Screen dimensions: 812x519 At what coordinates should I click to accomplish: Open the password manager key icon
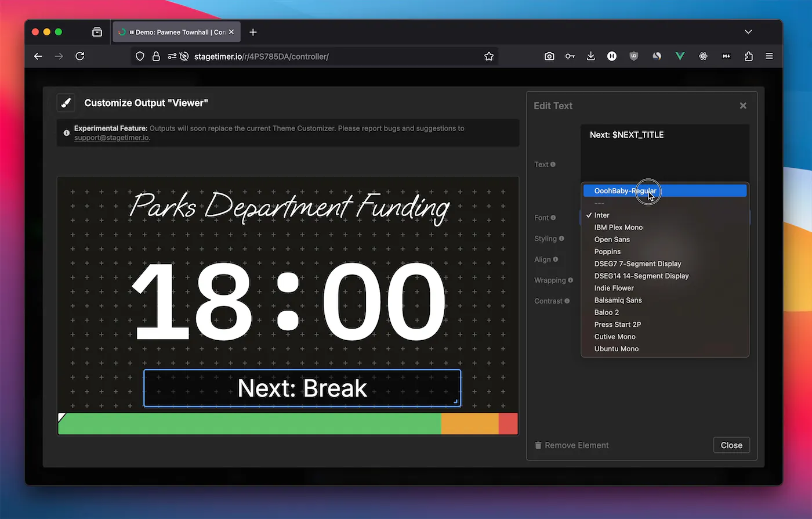(570, 56)
